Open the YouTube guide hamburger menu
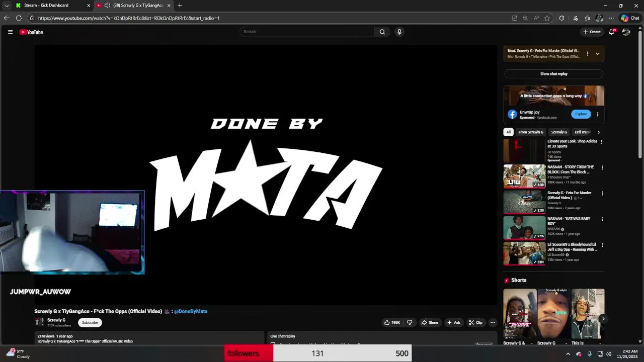The image size is (644, 362). [10, 32]
